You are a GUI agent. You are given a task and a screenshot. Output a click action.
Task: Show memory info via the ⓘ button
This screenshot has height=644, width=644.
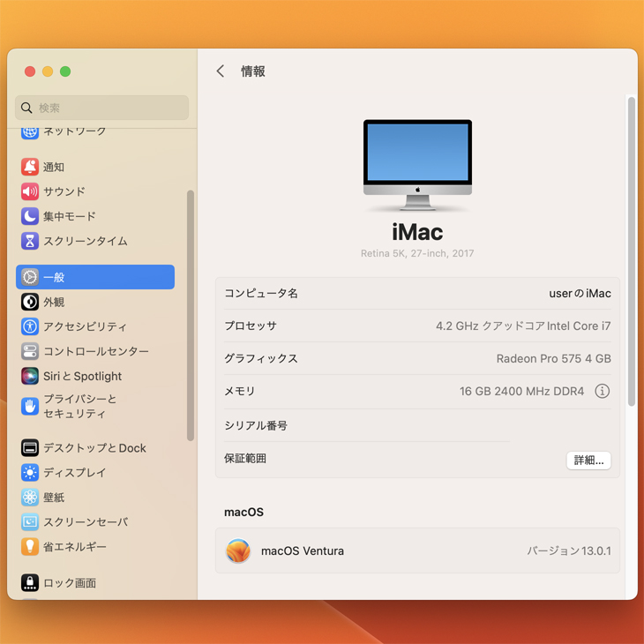tap(602, 391)
